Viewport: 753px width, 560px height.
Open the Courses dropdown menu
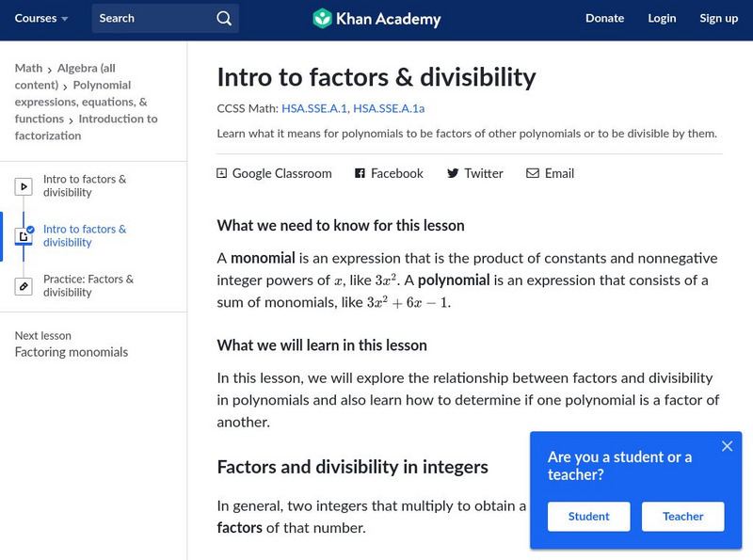(x=41, y=19)
